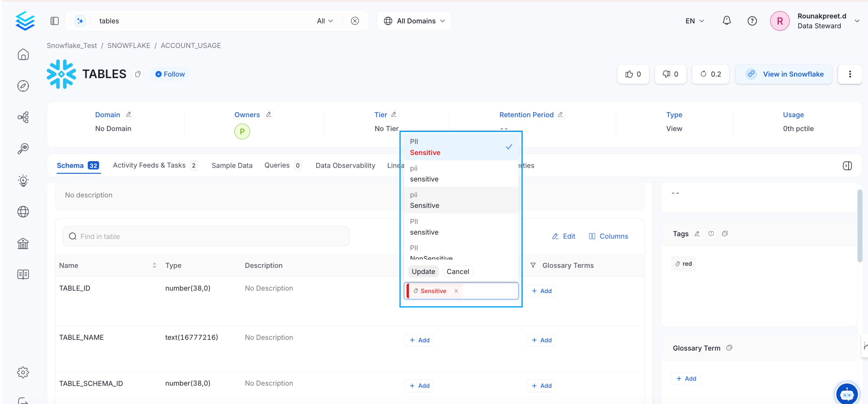Switch to the Sample Data tab
The image size is (868, 404).
[x=232, y=166]
